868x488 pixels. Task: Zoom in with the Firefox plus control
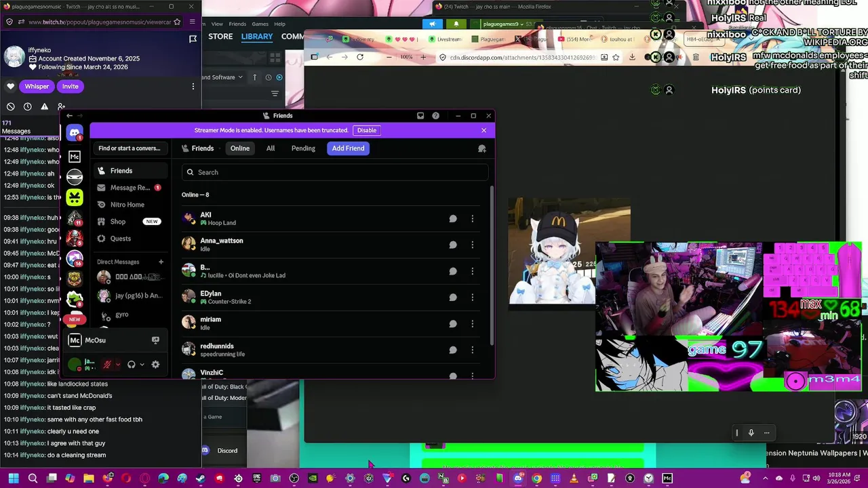tap(423, 57)
